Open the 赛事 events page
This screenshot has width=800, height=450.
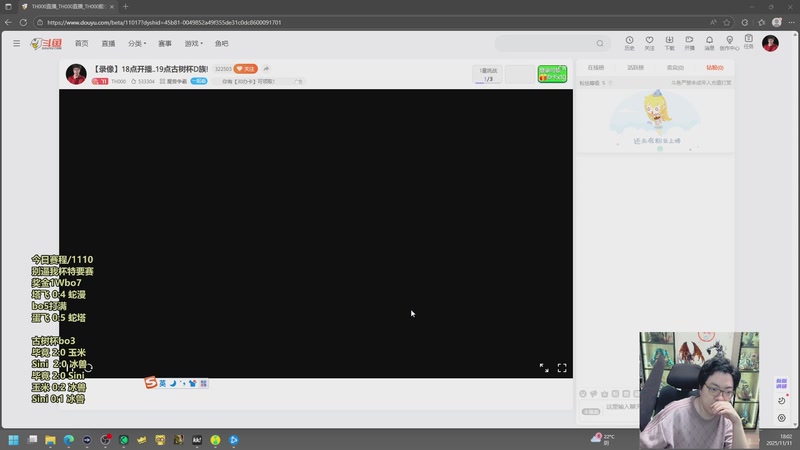coord(165,44)
